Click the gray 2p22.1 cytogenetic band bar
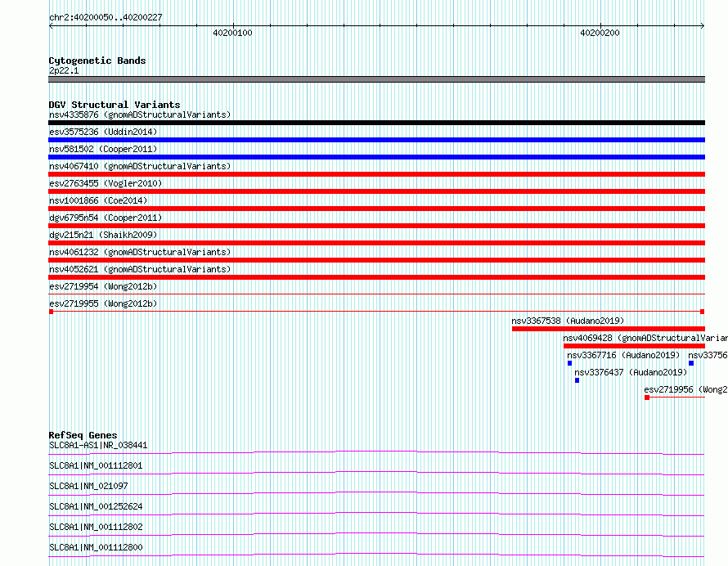728x566 pixels. click(x=376, y=79)
